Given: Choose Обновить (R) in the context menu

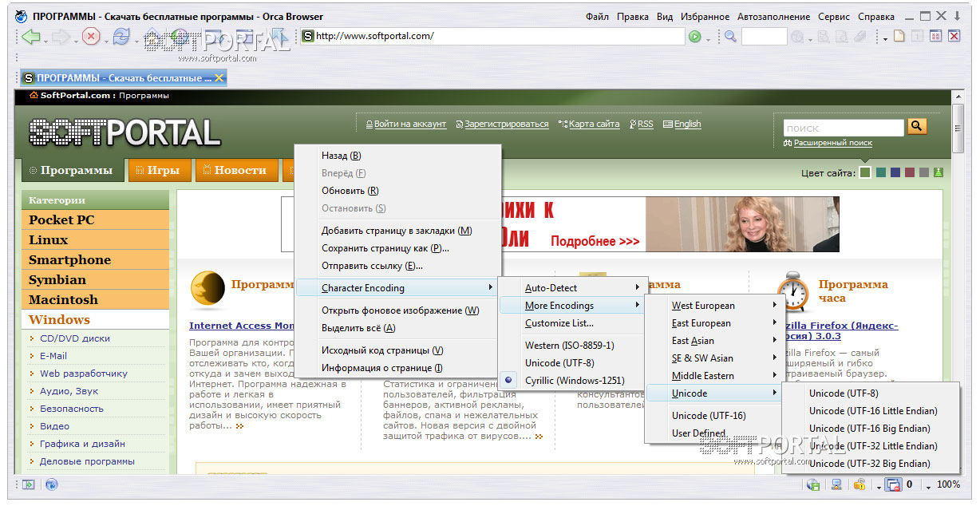Looking at the screenshot, I should pyautogui.click(x=397, y=191).
